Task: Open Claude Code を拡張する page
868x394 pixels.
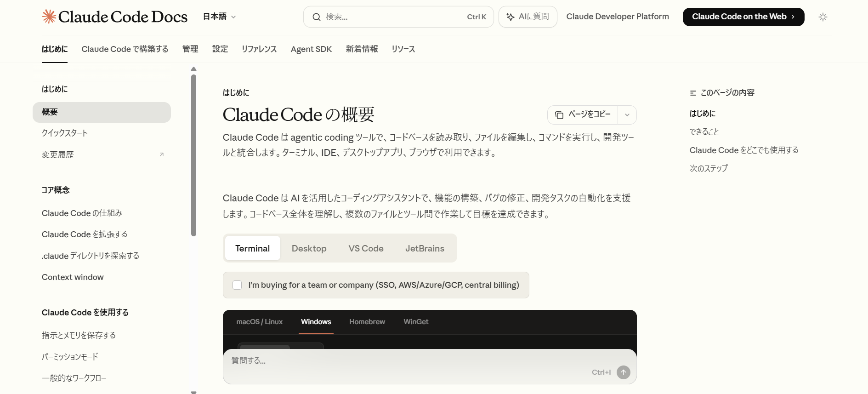Action: tap(85, 234)
